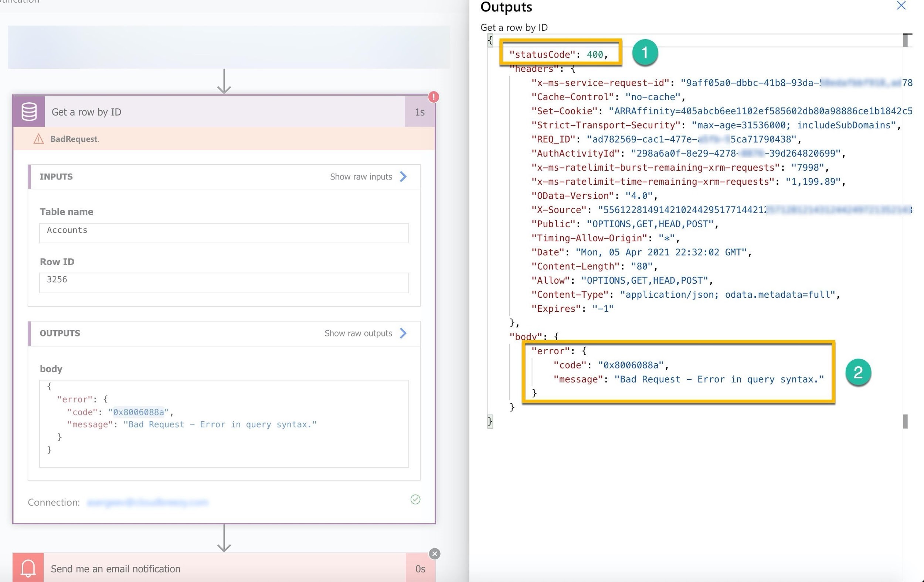Viewport: 924px width, 582px height.
Task: Click the code 0x8006088a line in the Outputs panel
Action: coord(611,365)
